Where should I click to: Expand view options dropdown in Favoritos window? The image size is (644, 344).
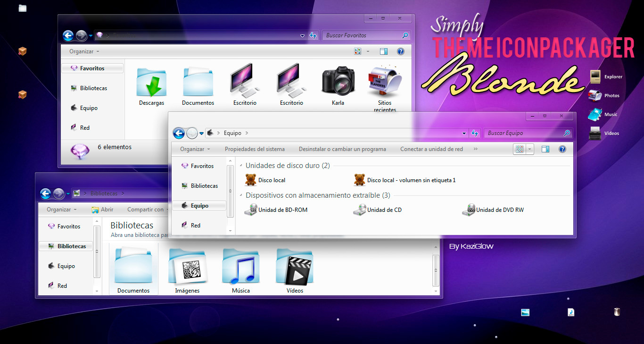tap(368, 51)
